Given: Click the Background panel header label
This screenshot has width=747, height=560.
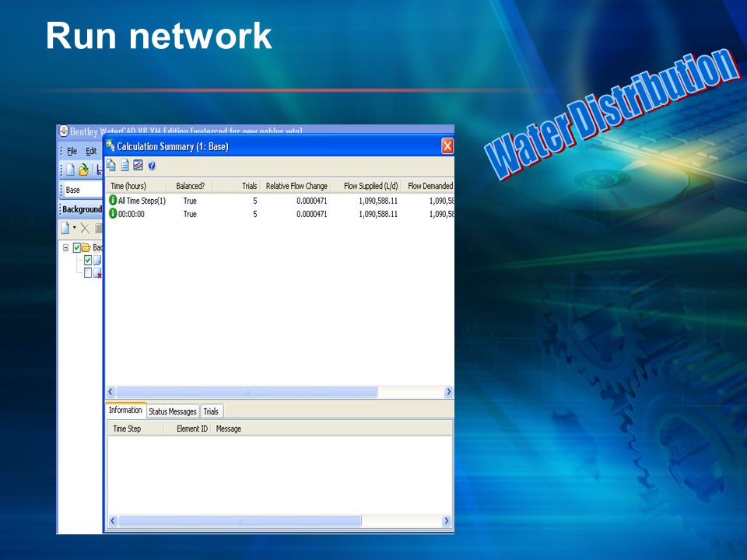Looking at the screenshot, I should point(82,209).
